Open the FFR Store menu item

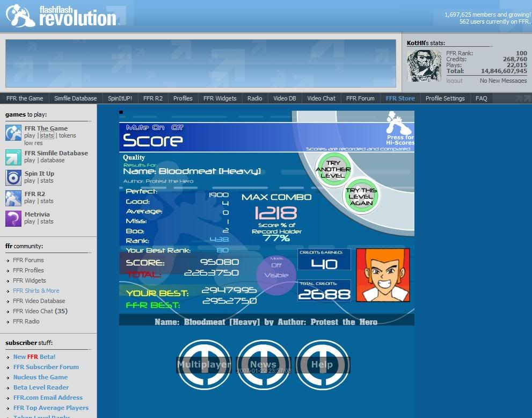400,98
